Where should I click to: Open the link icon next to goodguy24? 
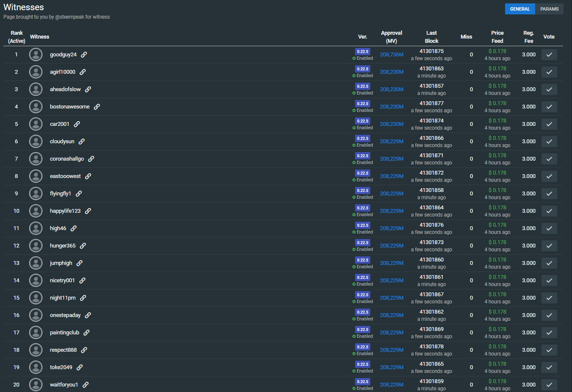click(84, 55)
